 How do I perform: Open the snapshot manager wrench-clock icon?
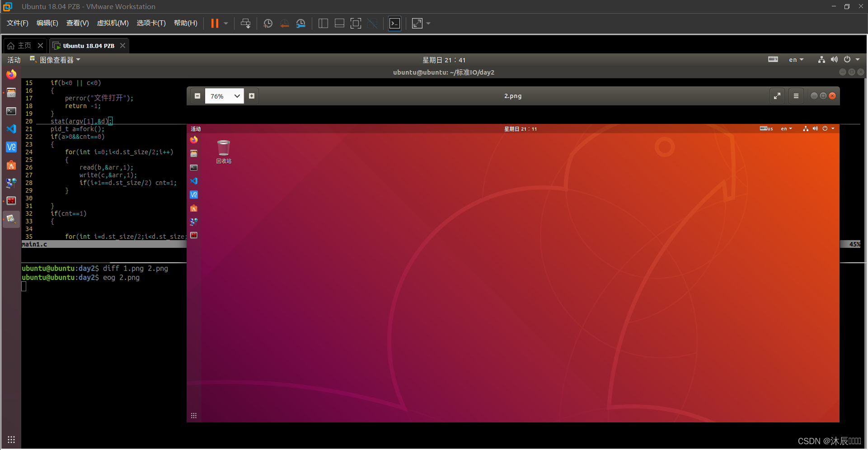(x=301, y=24)
